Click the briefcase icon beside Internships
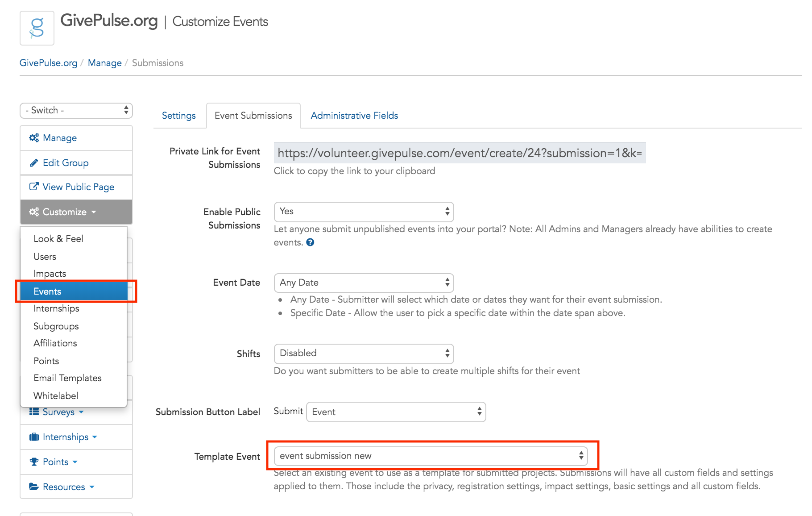Viewport: 812px width, 516px height. (34, 437)
